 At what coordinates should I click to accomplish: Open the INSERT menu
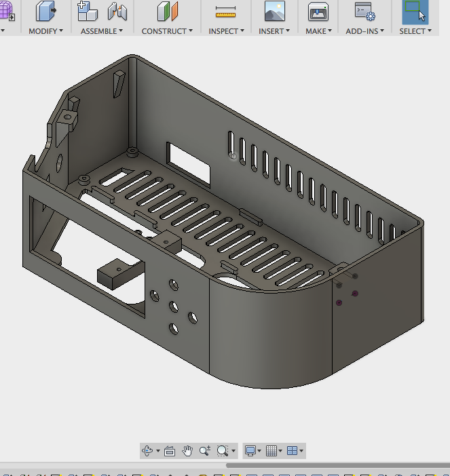coord(274,31)
